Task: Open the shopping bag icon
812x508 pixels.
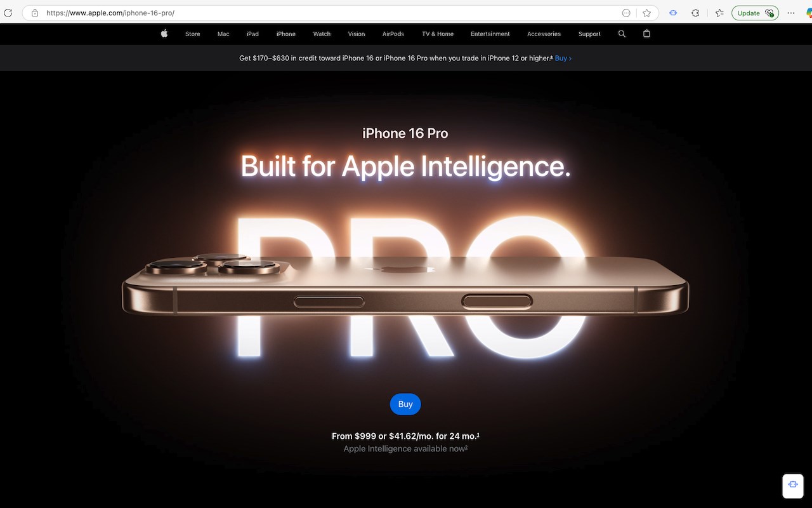Action: coord(646,34)
